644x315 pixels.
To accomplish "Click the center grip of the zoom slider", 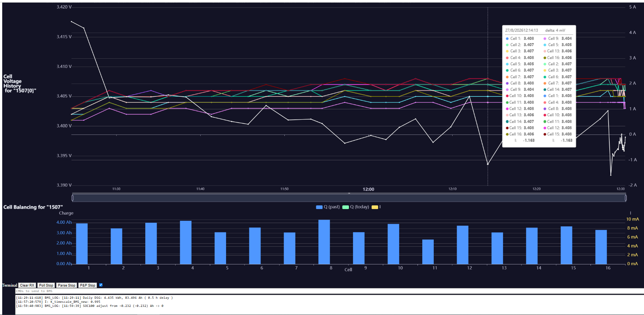I will (x=349, y=193).
